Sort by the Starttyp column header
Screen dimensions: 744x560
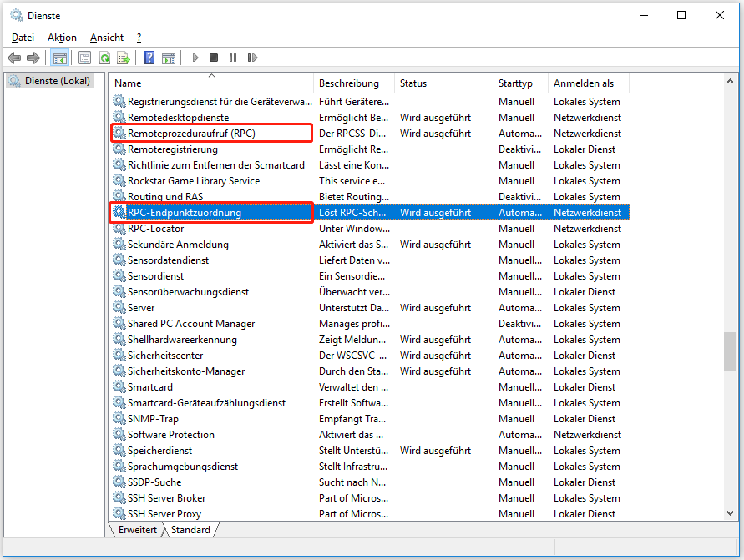click(x=520, y=83)
